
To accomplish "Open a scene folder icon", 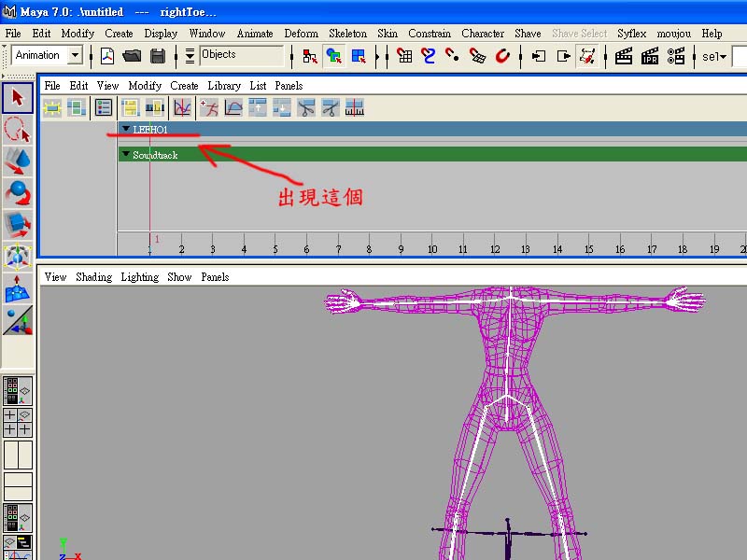I will point(132,56).
